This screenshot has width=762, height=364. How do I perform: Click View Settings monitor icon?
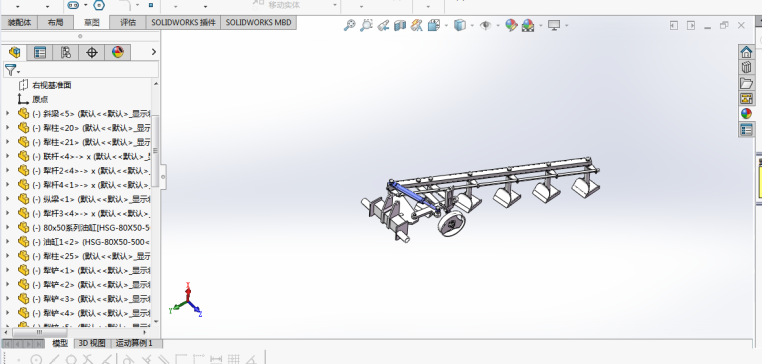click(x=554, y=25)
